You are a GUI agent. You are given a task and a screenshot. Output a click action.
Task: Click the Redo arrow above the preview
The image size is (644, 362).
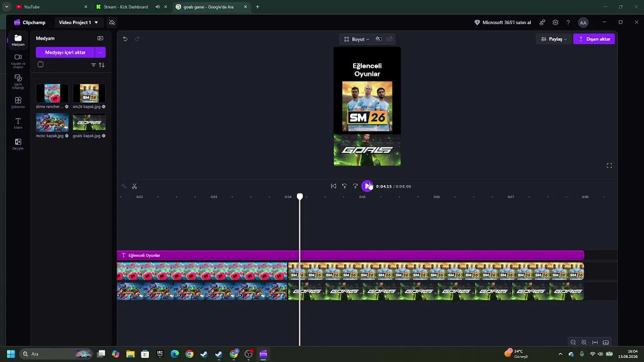[x=137, y=39]
